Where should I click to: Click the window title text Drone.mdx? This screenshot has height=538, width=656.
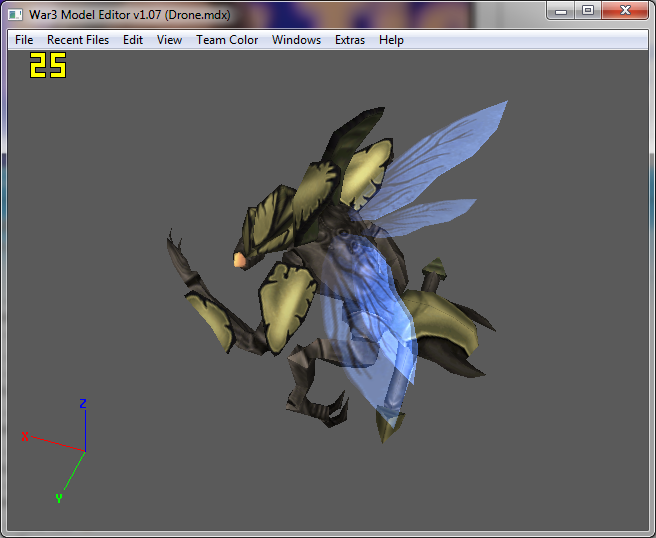pos(197,15)
